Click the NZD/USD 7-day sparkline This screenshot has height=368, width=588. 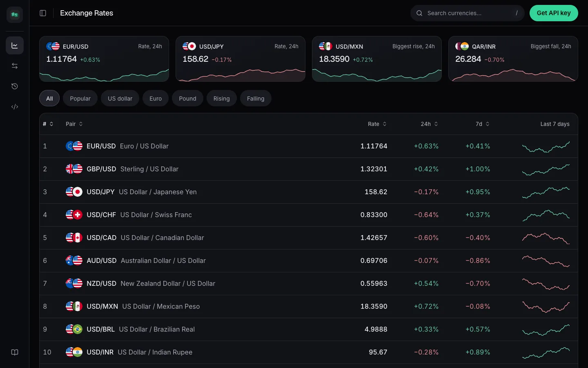pyautogui.click(x=546, y=284)
